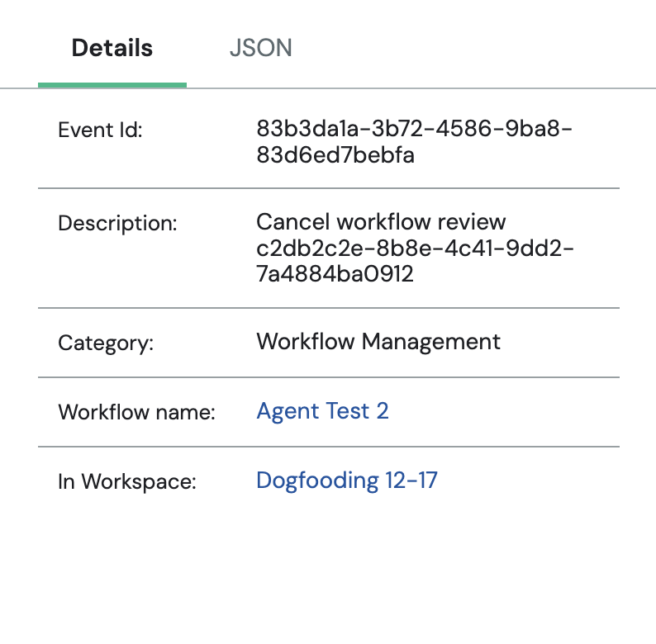Select the event ID line starting 83b3da1a
The image size is (656, 644).
point(415,130)
